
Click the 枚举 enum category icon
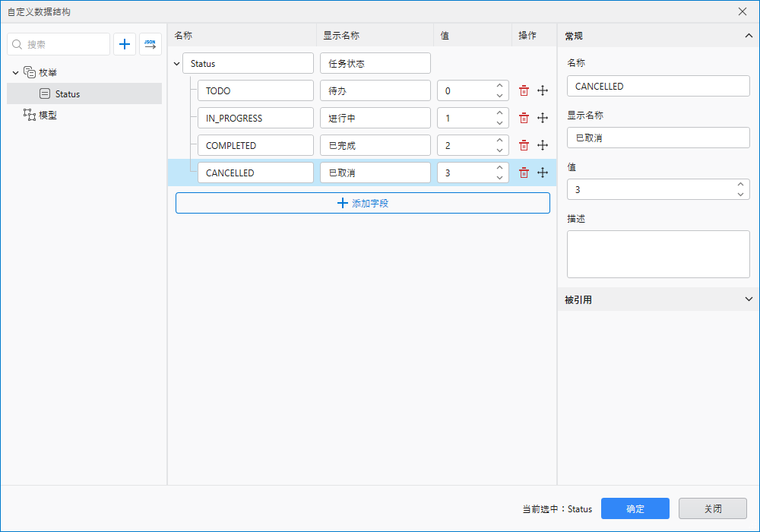tap(30, 72)
